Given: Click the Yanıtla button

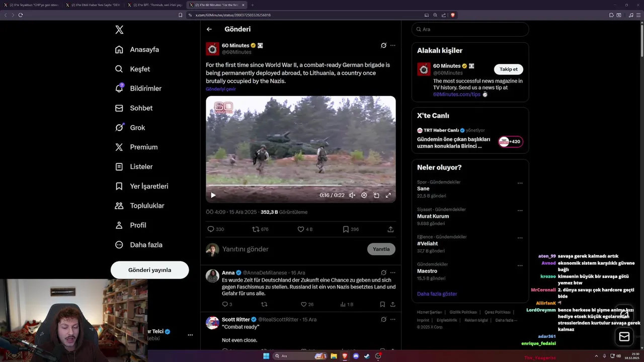Looking at the screenshot, I should [381, 249].
